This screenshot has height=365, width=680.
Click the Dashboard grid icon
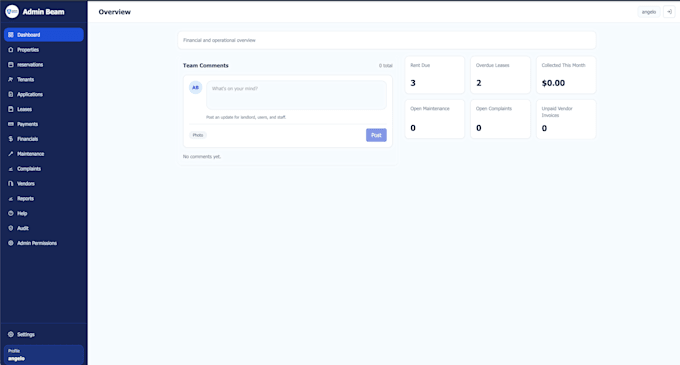11,35
